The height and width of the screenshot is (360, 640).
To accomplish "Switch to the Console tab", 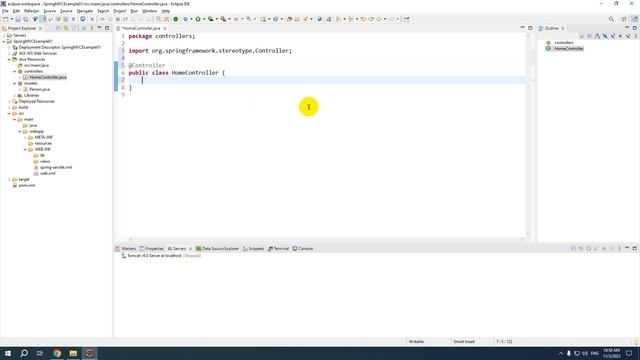I will coord(302,249).
